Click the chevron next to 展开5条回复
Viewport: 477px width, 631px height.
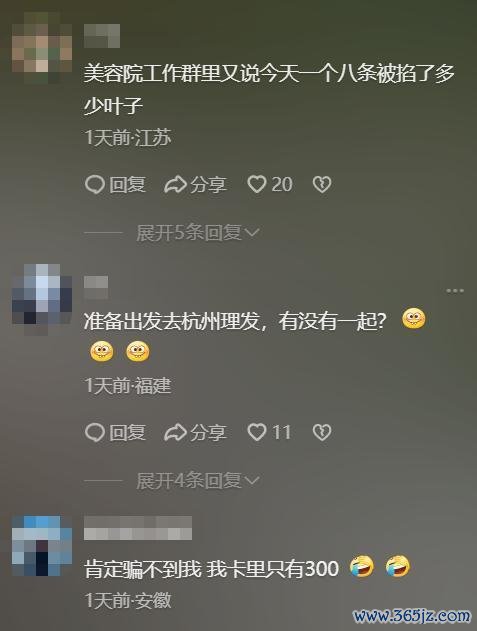point(252,233)
